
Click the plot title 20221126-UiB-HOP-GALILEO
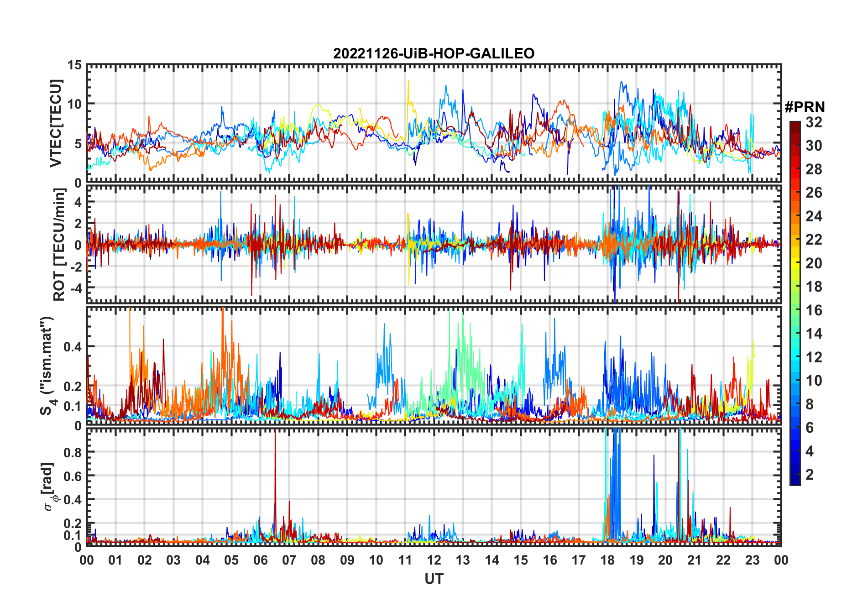pyautogui.click(x=434, y=54)
